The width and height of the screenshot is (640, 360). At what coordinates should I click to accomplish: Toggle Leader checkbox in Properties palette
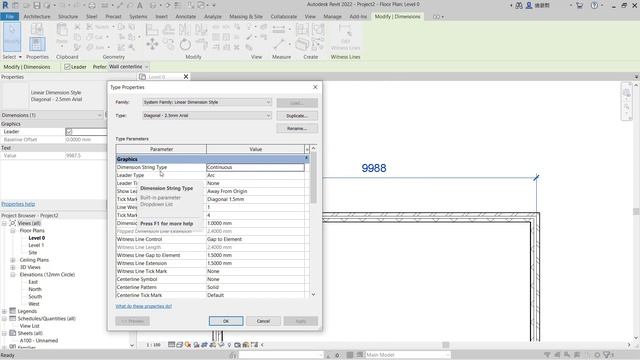(69, 132)
